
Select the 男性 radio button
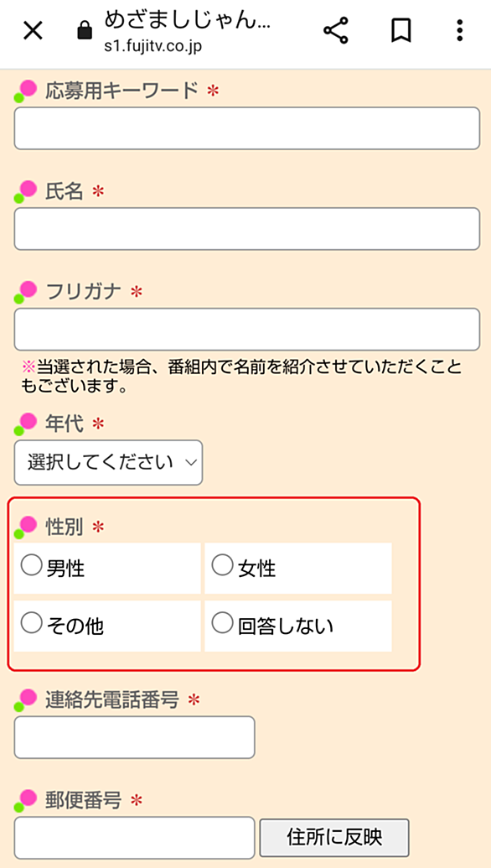[32, 565]
